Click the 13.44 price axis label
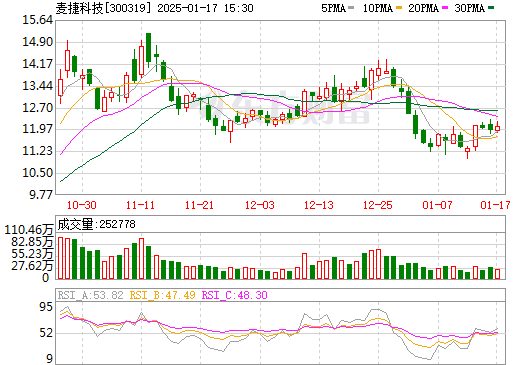The image size is (520, 365). pyautogui.click(x=37, y=86)
